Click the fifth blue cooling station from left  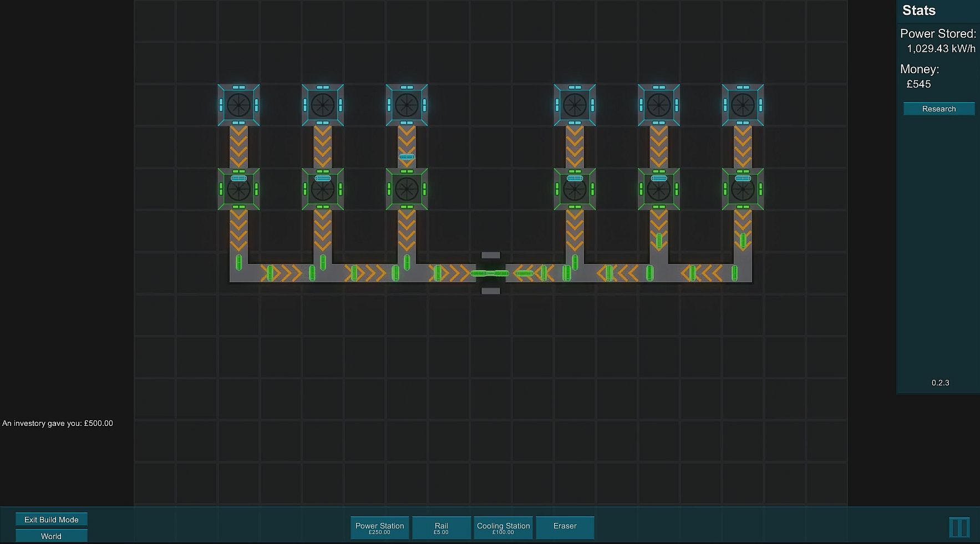[x=658, y=105]
